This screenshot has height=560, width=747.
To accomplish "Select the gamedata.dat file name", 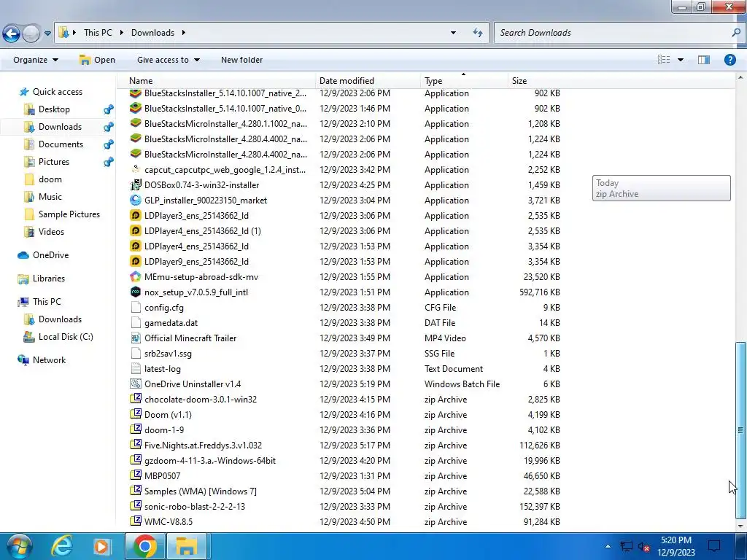I will [171, 323].
